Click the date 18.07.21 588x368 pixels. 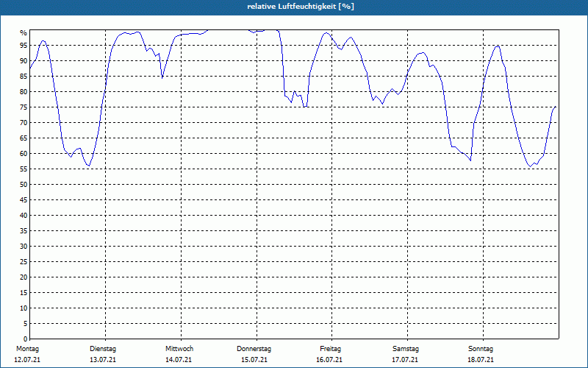pyautogui.click(x=481, y=360)
